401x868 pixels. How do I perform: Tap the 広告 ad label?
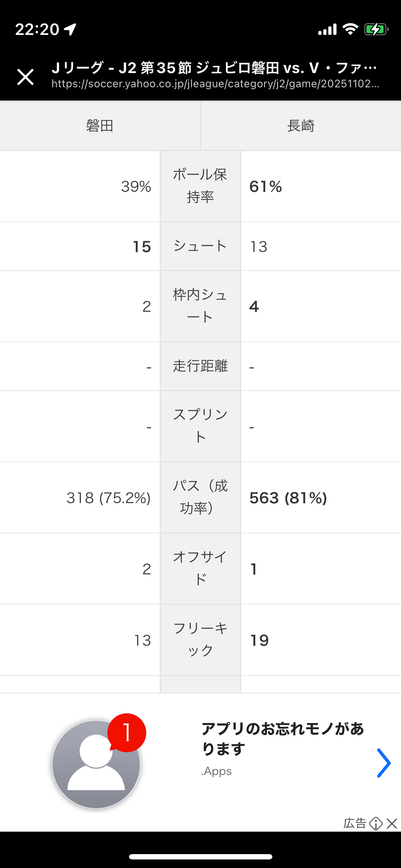355,823
